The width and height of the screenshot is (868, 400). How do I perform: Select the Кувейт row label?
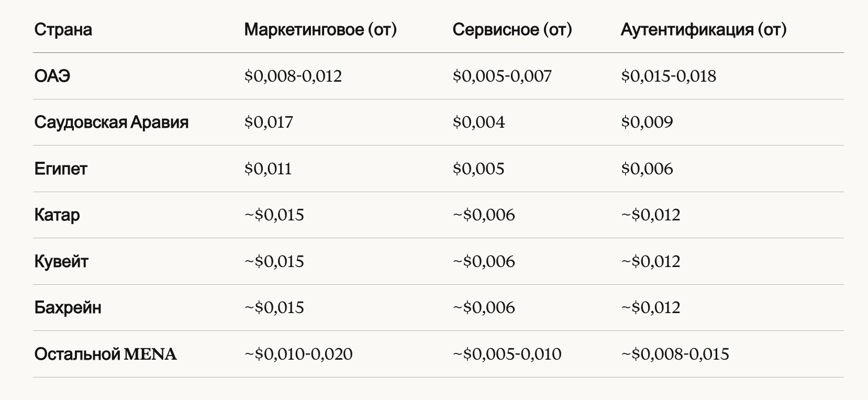(61, 261)
